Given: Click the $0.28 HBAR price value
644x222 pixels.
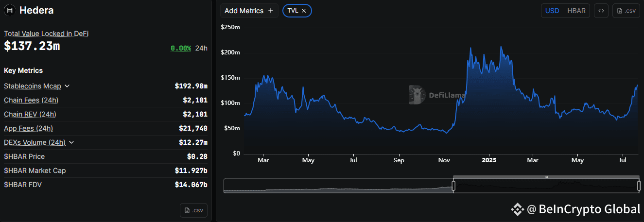Looking at the screenshot, I should [x=197, y=156].
